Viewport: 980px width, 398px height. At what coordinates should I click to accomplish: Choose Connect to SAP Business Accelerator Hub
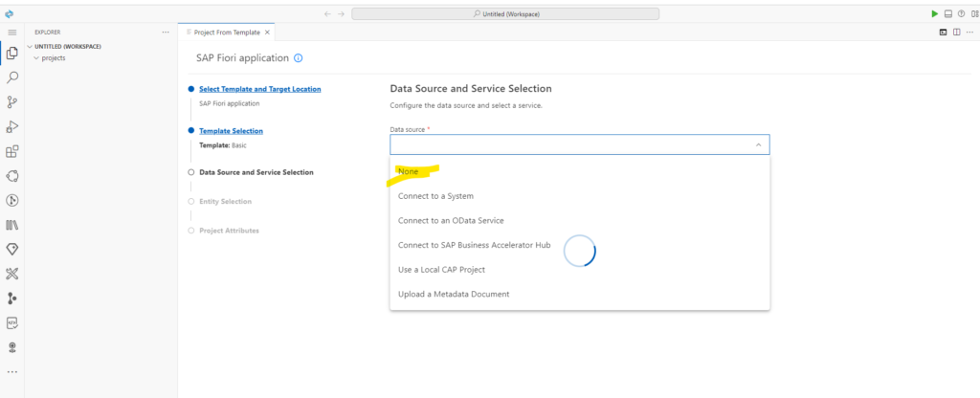click(579, 245)
